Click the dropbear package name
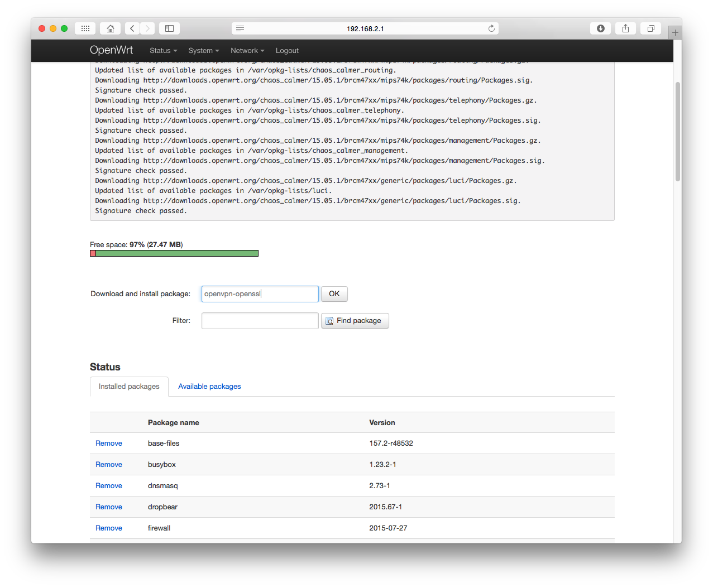The width and height of the screenshot is (713, 588). click(162, 507)
